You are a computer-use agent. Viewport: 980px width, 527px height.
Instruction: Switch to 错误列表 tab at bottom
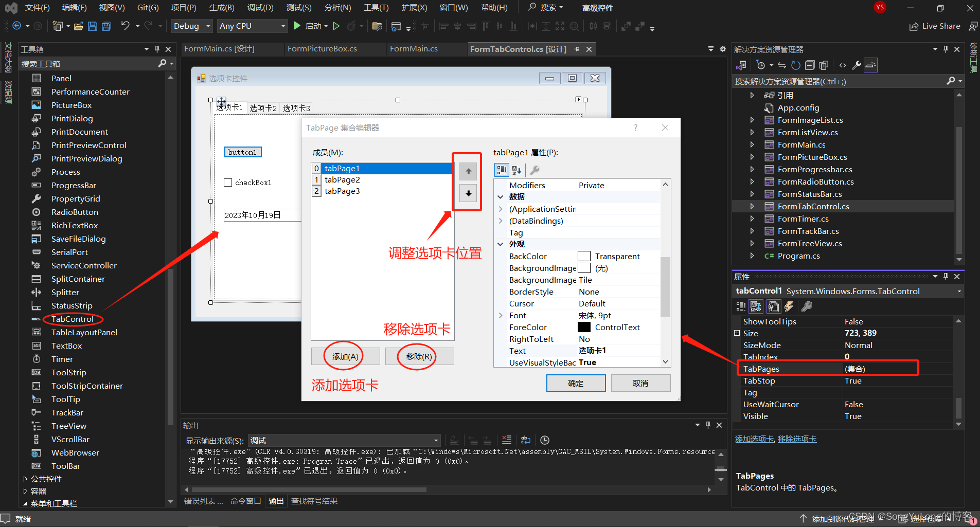203,501
